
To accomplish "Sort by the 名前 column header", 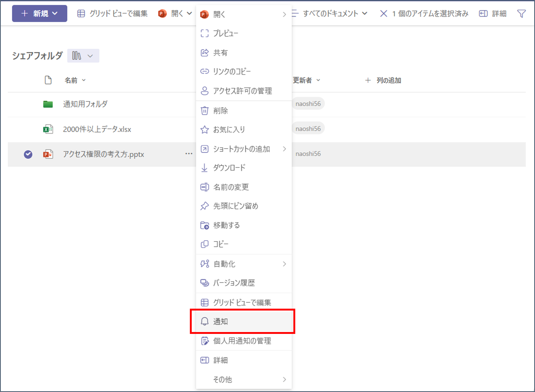I will pyautogui.click(x=75, y=81).
